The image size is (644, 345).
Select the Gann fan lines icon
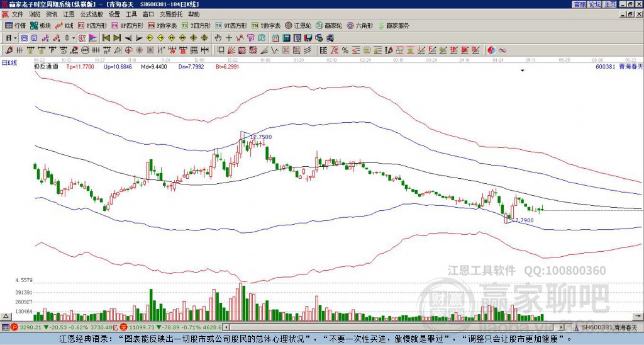coord(231,50)
